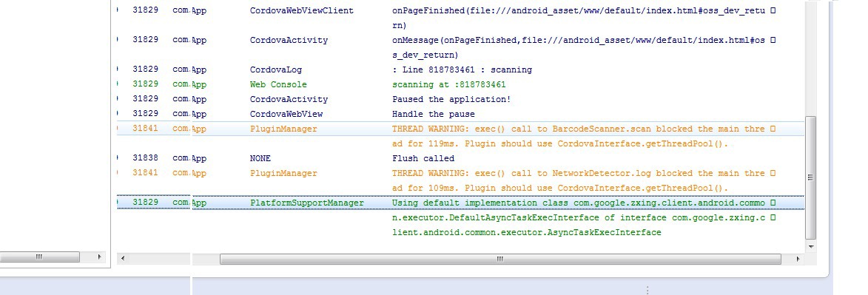The image size is (868, 295).
Task: Click the left panel's horizontal scrollbar thumb
Action: [39, 257]
